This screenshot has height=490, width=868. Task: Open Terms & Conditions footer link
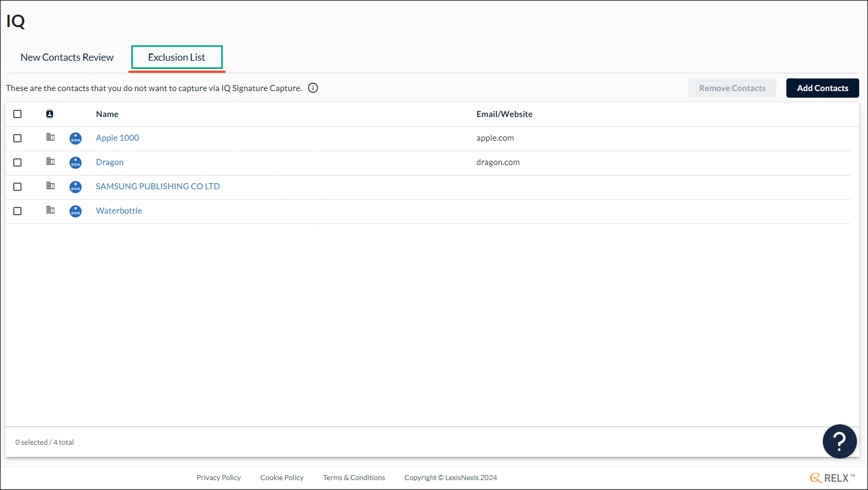click(354, 478)
